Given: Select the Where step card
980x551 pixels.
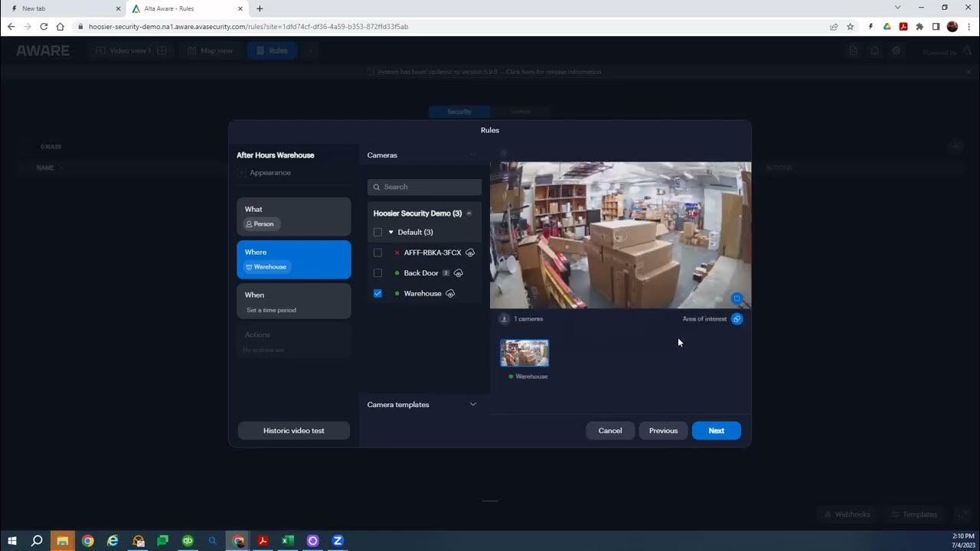Looking at the screenshot, I should [x=294, y=259].
